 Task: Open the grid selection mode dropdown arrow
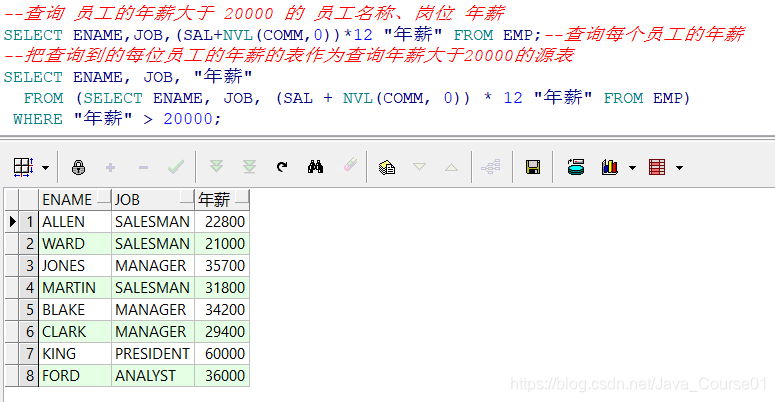[45, 168]
